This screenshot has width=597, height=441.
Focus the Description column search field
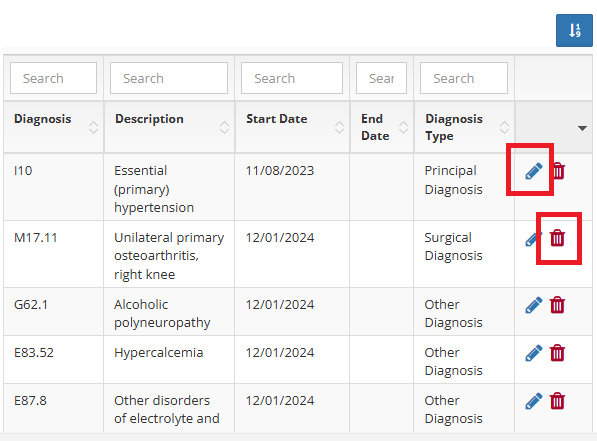pyautogui.click(x=169, y=78)
